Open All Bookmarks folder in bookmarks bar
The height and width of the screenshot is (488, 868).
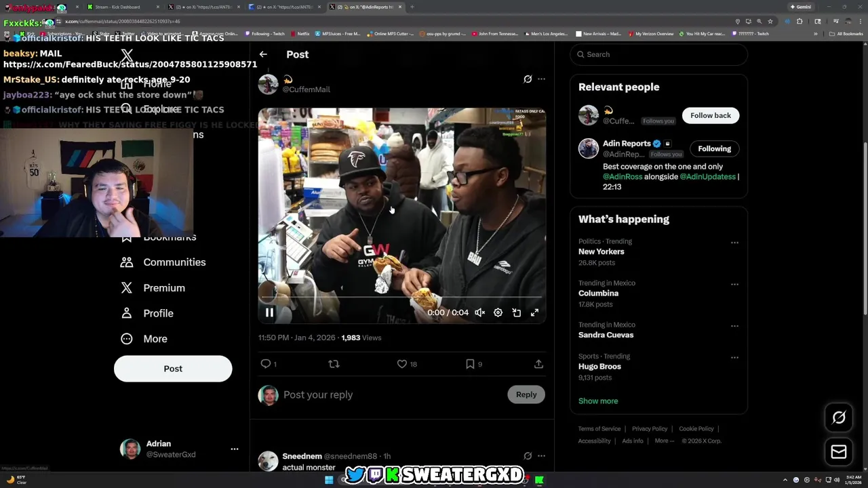coord(846,34)
